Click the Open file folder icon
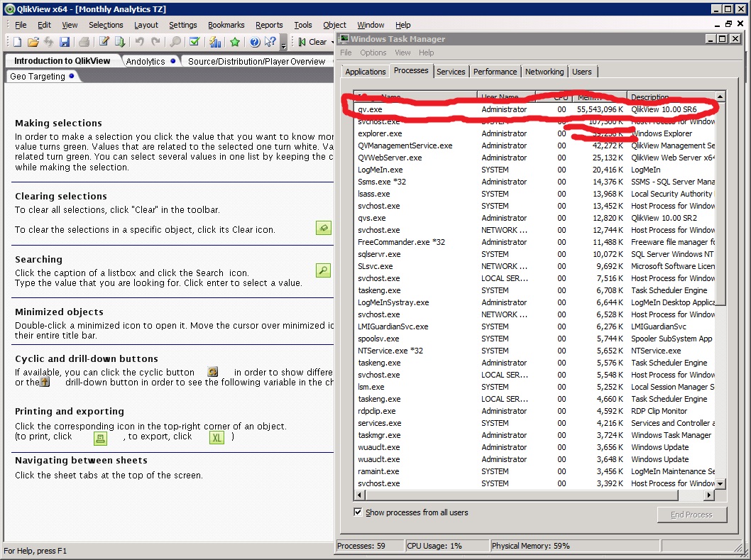 point(33,43)
